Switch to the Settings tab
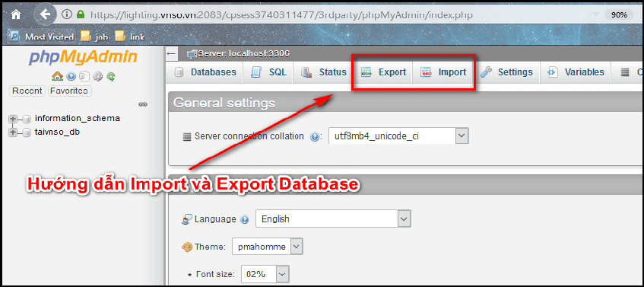 (507, 72)
